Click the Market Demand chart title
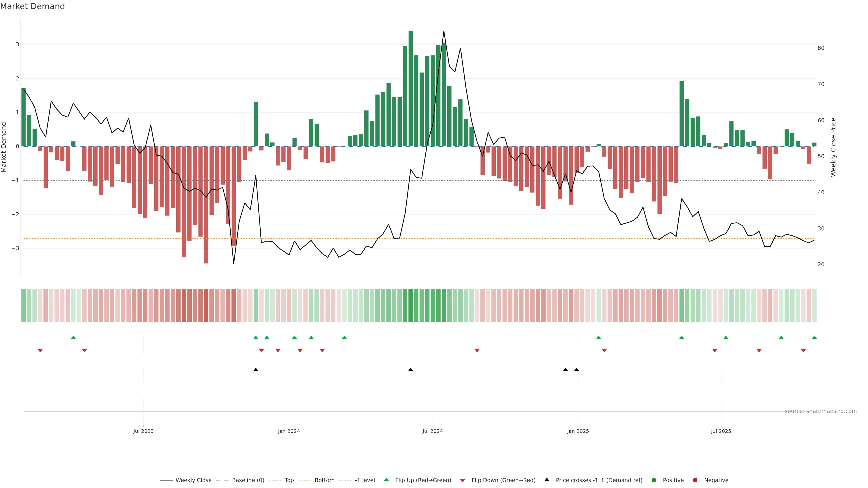868x488 pixels. [32, 6]
